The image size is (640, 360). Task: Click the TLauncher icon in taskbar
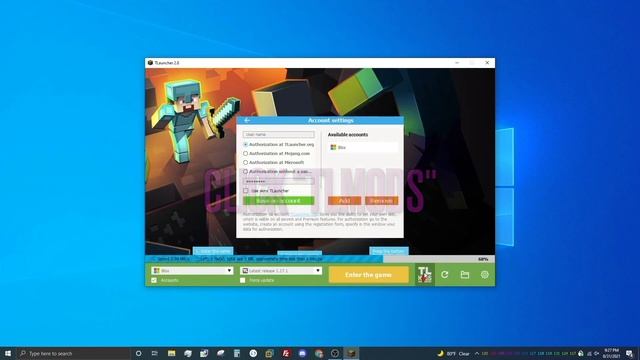click(x=351, y=353)
